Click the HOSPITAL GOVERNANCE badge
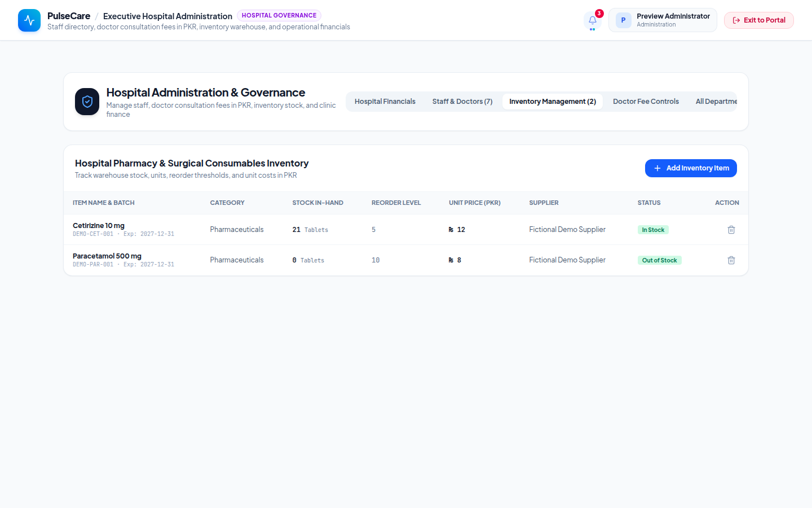This screenshot has height=508, width=812. click(x=279, y=16)
